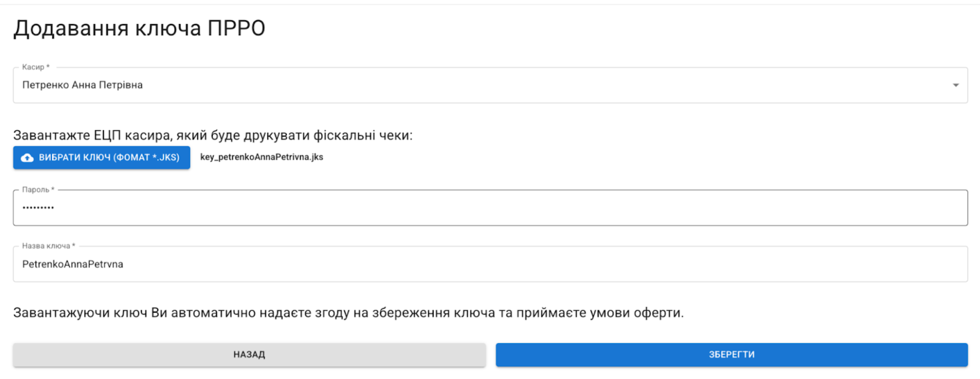Viewport: 980px width, 379px height.
Task: Click the Пароль field label
Action: click(x=37, y=190)
